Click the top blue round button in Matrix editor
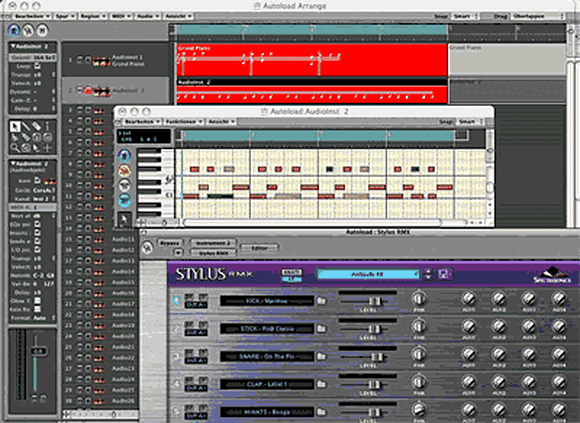The image size is (580, 423). [124, 155]
